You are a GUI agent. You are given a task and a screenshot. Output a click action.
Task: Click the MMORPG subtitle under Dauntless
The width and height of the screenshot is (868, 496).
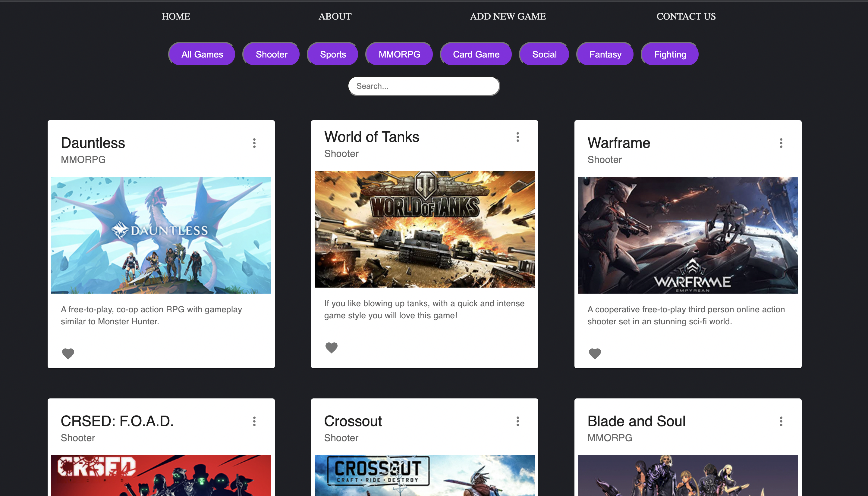83,160
